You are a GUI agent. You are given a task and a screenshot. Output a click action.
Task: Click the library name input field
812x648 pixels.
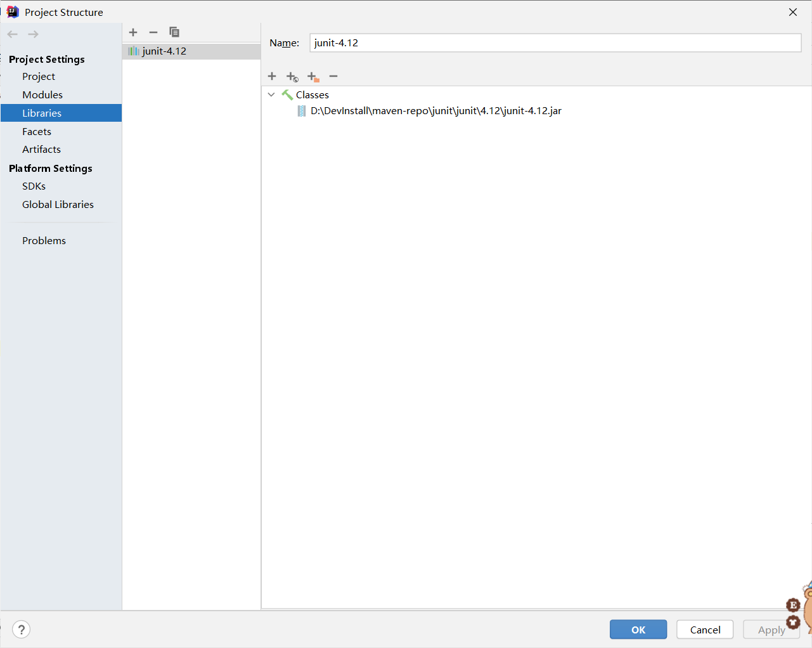click(x=556, y=42)
